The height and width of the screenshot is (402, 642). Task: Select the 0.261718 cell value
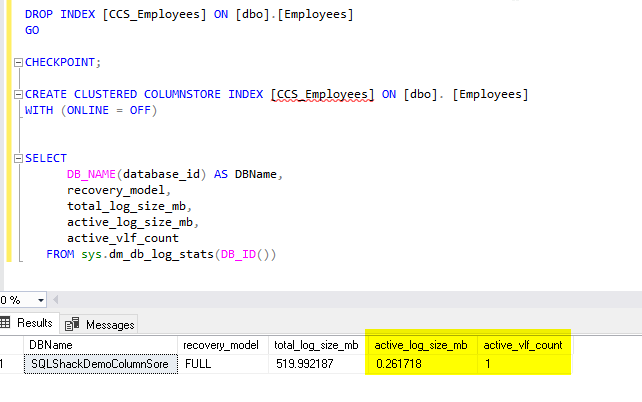tap(421, 364)
